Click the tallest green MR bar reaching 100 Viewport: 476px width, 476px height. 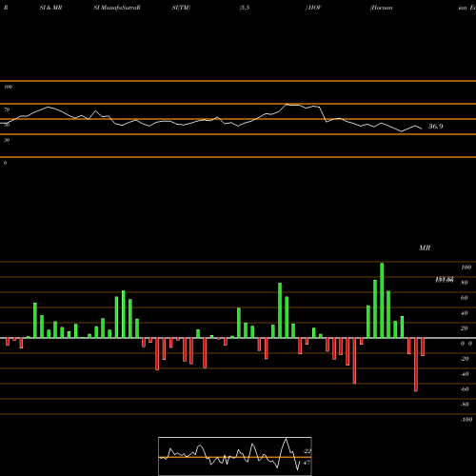[382, 300]
